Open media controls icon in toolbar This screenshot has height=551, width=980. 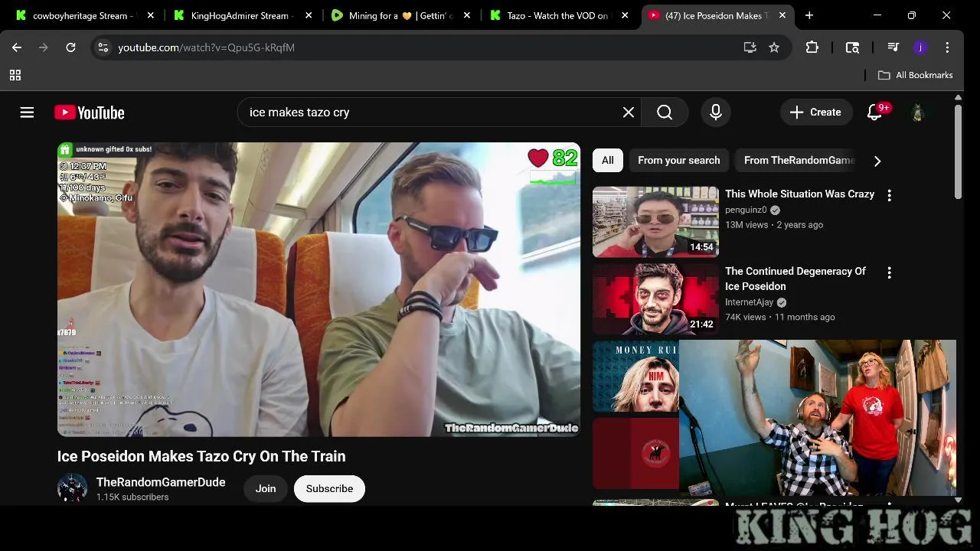pyautogui.click(x=893, y=47)
